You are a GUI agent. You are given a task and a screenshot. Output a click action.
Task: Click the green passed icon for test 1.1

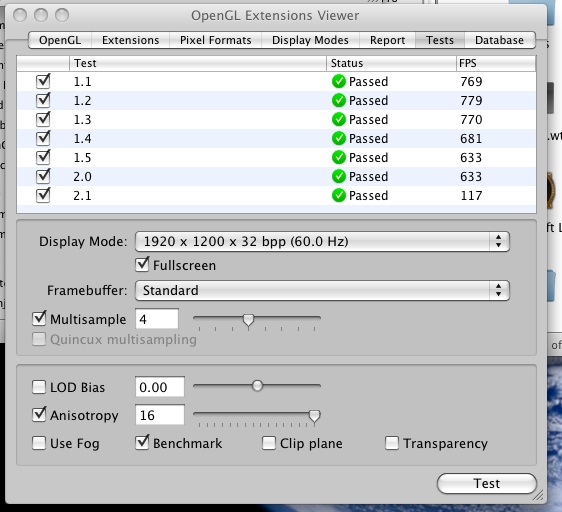point(338,81)
